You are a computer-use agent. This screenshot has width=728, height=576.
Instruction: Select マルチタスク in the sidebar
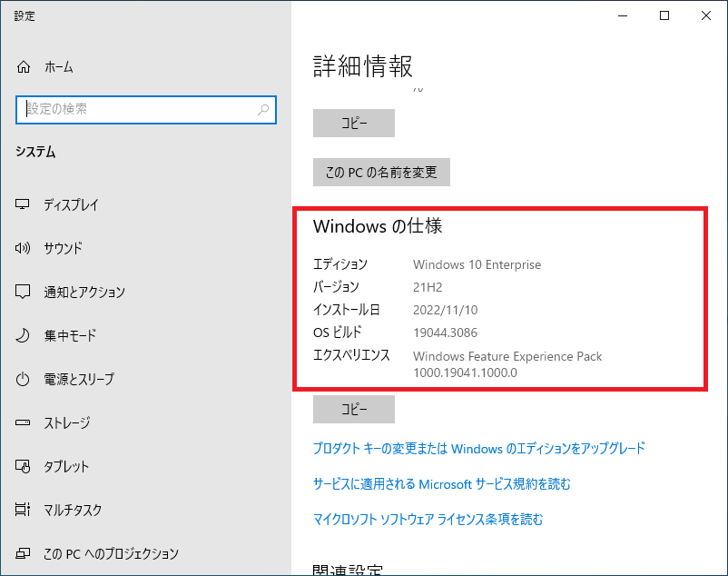73,510
